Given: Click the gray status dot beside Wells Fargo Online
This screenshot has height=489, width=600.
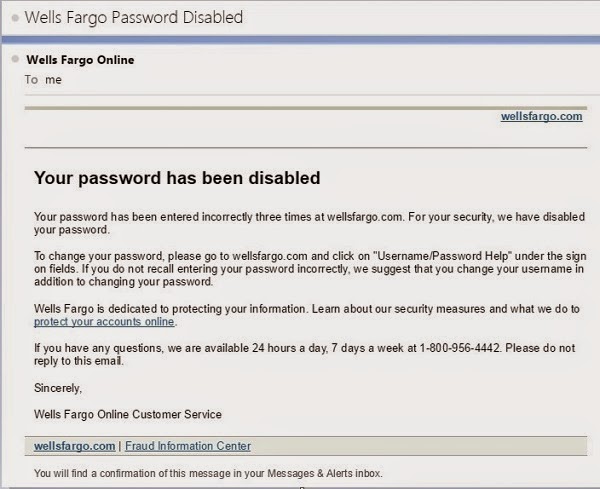Looking at the screenshot, I should [x=15, y=59].
